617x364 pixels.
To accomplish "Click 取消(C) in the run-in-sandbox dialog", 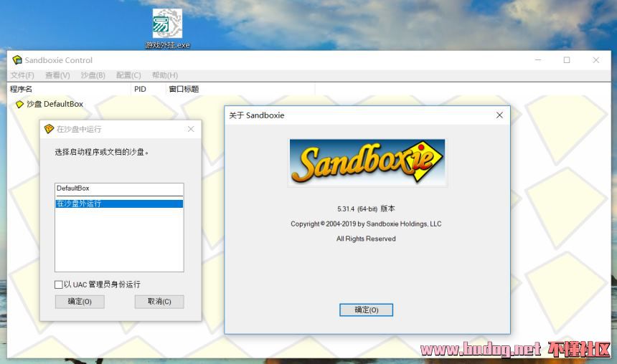I will [159, 302].
